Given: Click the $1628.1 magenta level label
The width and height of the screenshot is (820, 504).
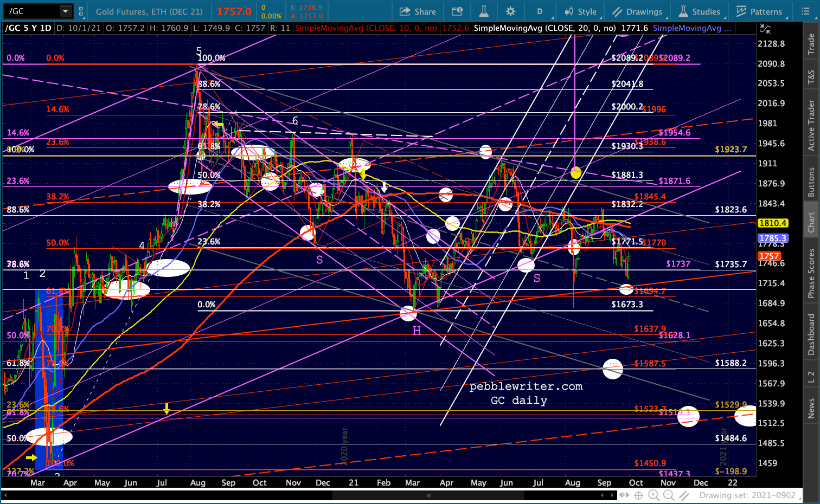Looking at the screenshot, I should coord(675,335).
